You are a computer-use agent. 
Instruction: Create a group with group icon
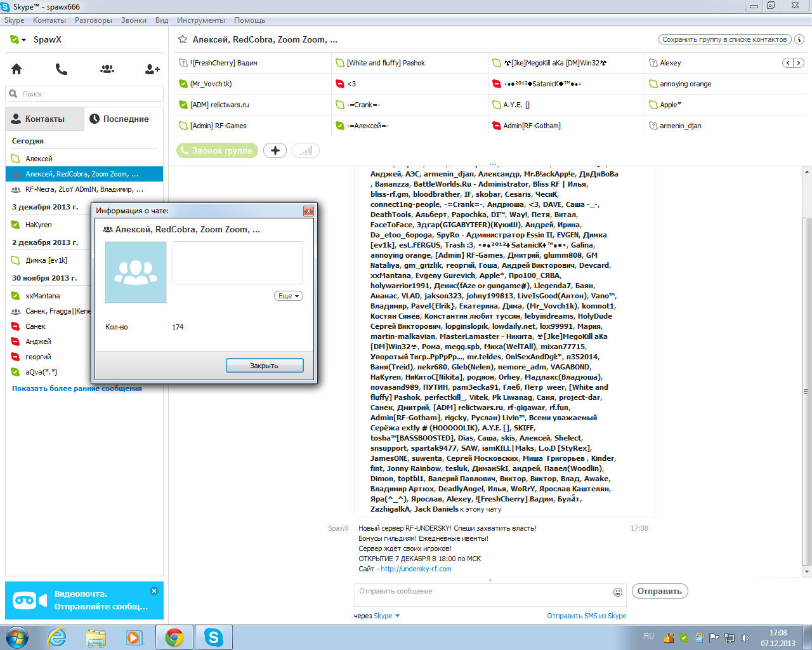point(107,69)
